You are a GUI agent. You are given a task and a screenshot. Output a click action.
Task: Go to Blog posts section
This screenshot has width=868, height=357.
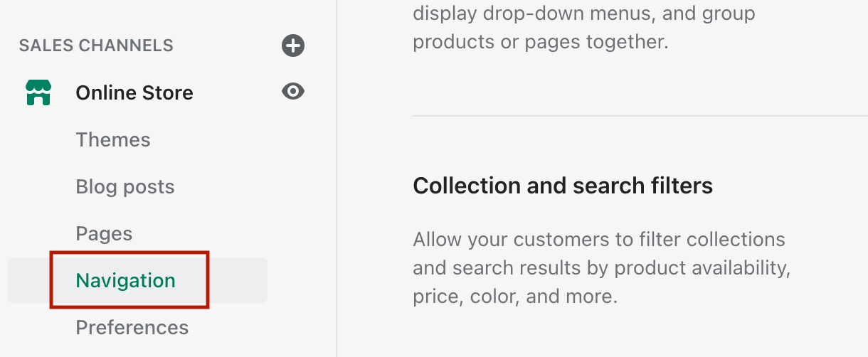tap(125, 187)
